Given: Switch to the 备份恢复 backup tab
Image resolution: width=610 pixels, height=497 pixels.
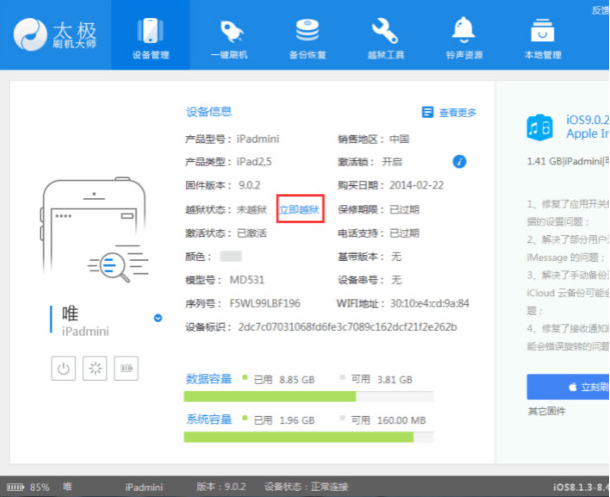Looking at the screenshot, I should click(x=307, y=37).
